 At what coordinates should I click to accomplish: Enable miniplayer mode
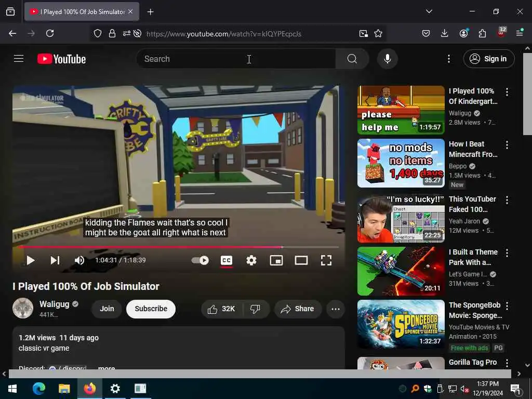[276, 260]
